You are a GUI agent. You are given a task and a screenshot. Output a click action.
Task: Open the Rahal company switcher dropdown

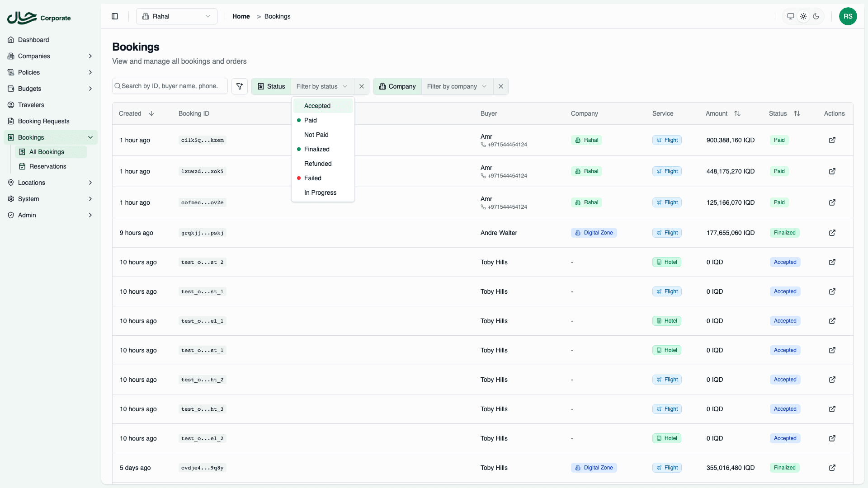pyautogui.click(x=176, y=16)
